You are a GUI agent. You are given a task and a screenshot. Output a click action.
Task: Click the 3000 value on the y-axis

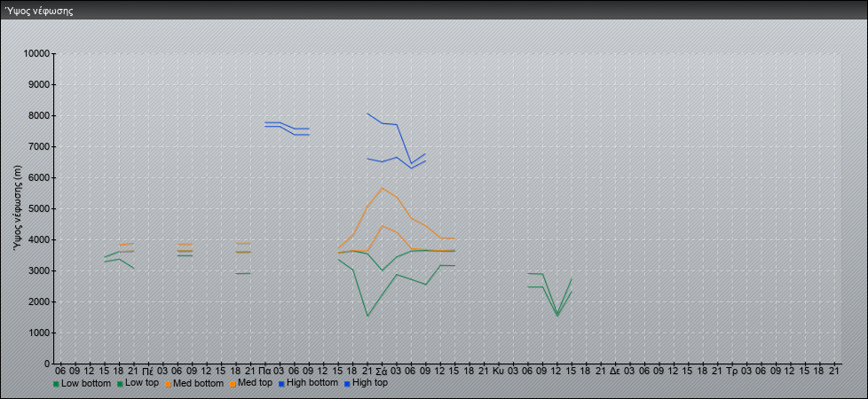point(39,270)
